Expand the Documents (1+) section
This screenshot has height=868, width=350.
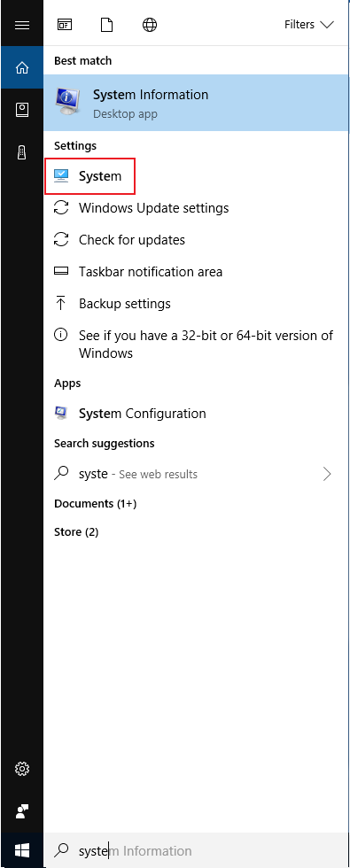(96, 504)
